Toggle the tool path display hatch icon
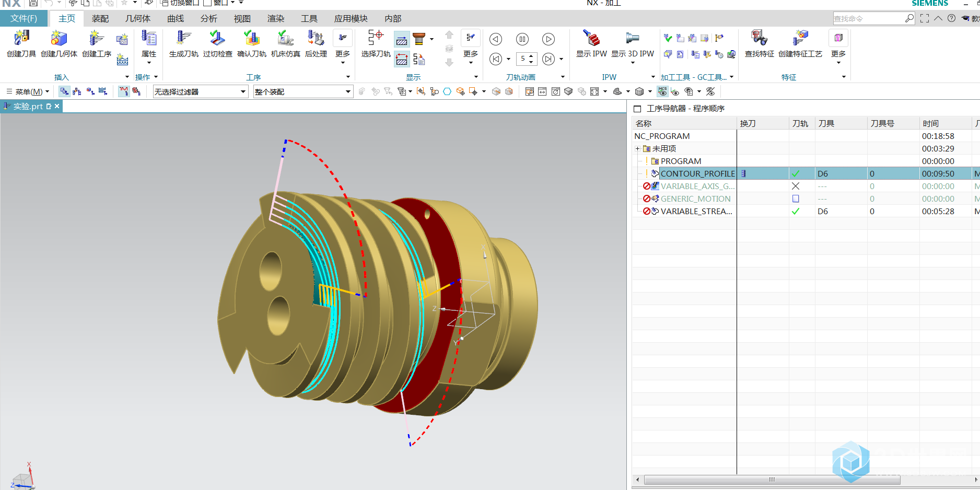980x490 pixels. [402, 40]
